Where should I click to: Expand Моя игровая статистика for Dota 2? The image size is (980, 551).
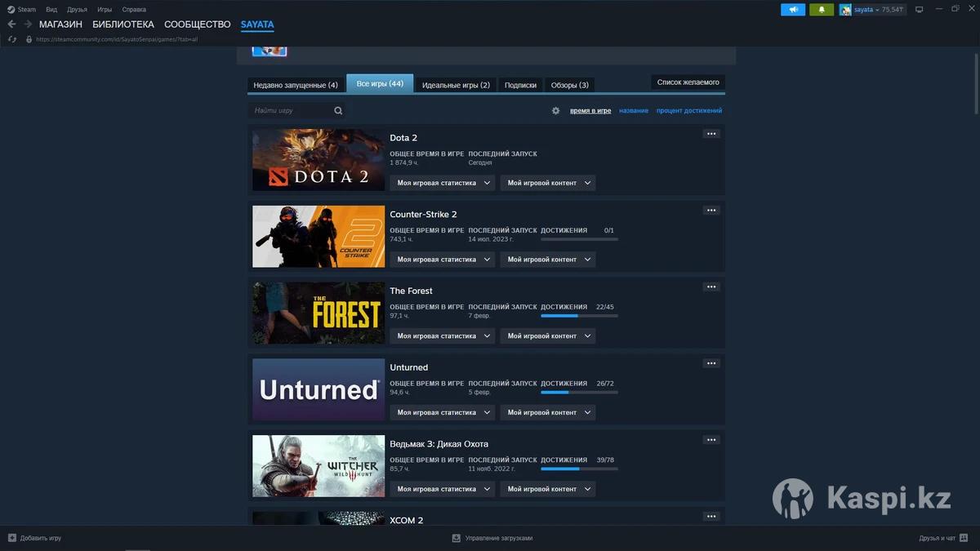pos(443,183)
